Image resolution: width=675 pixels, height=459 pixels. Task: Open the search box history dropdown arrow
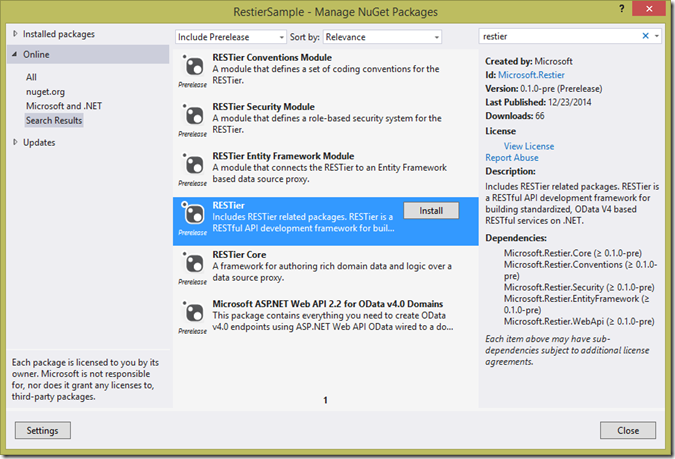[x=656, y=36]
